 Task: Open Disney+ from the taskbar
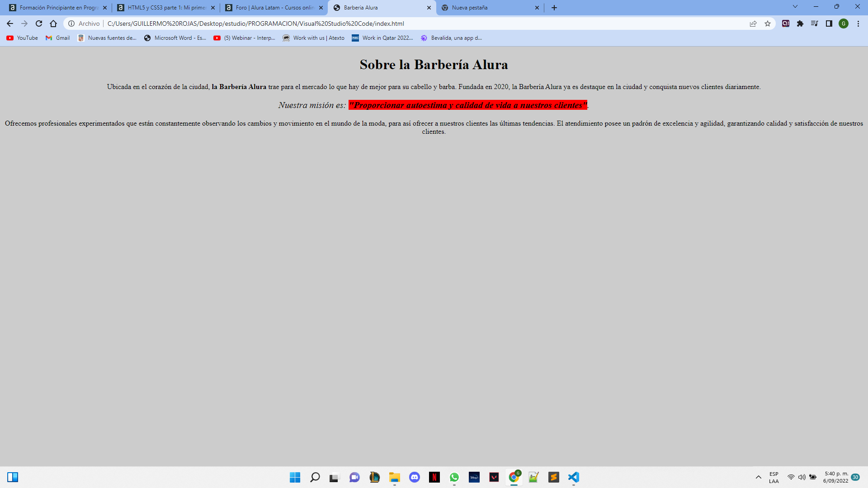click(474, 477)
